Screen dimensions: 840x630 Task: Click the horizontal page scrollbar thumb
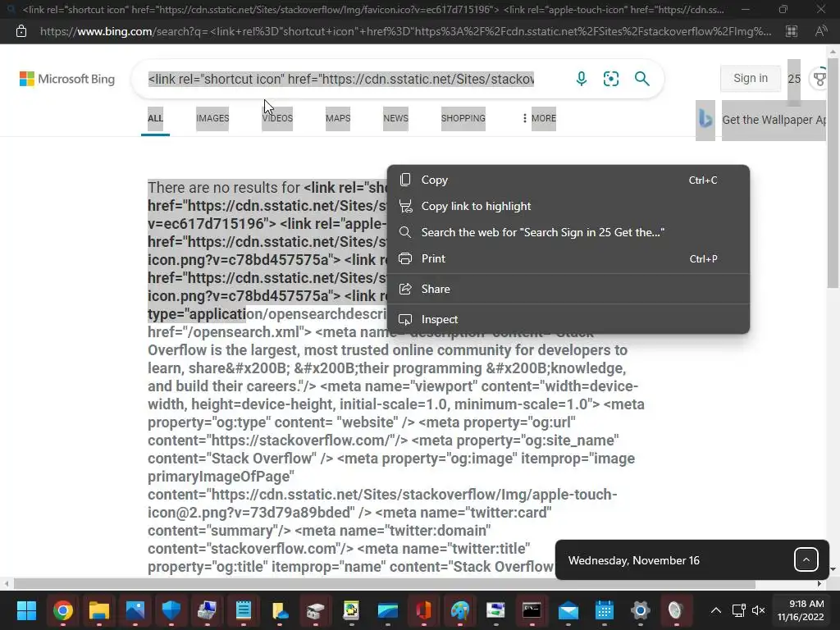[384, 584]
